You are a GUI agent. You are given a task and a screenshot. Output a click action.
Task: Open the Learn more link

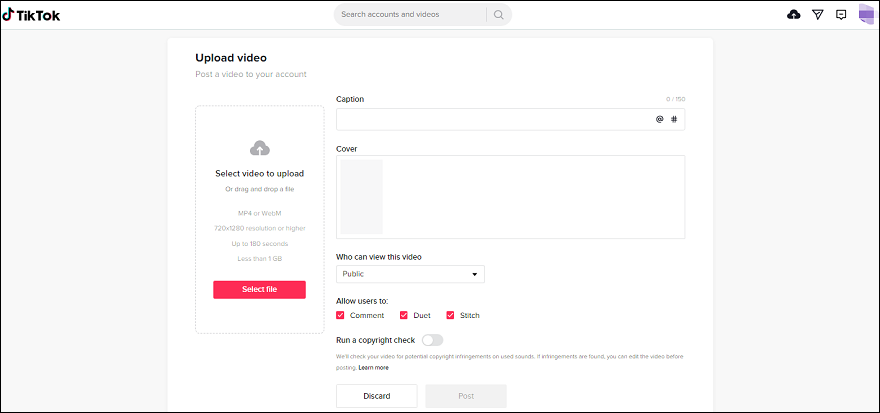pos(373,368)
